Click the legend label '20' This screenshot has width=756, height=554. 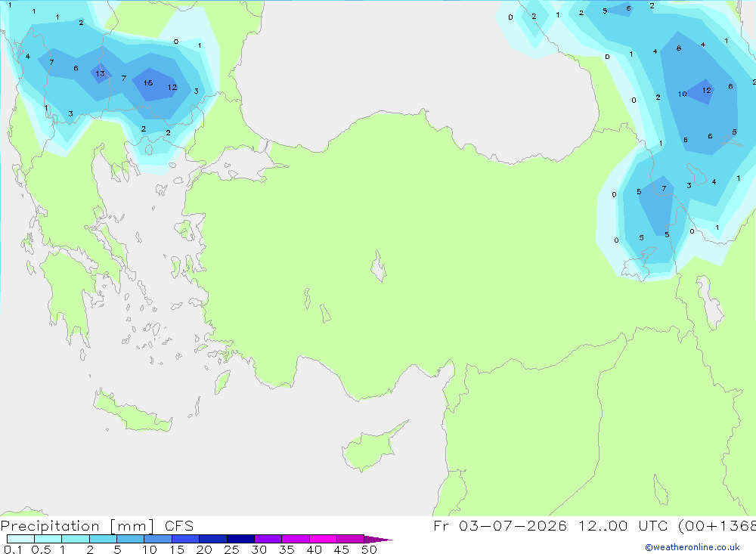[204, 549]
